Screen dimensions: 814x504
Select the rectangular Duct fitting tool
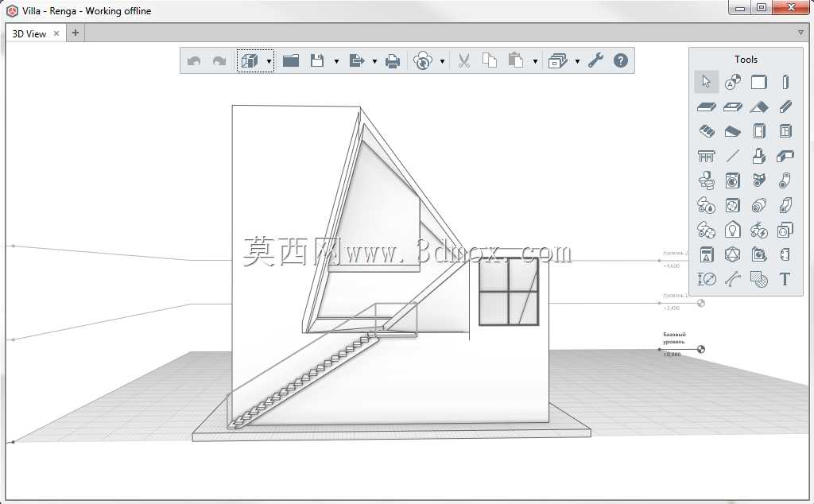(785, 205)
